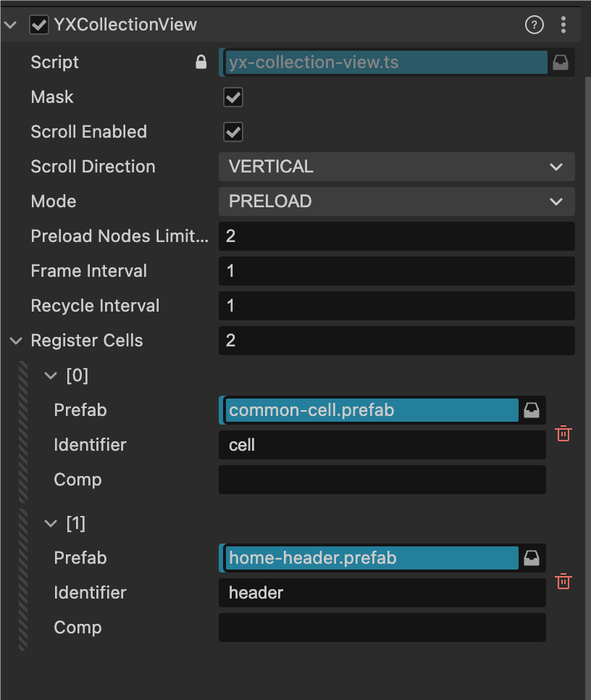Disable the YXCollectionView component checkbox
The width and height of the screenshot is (591, 700).
click(x=38, y=25)
